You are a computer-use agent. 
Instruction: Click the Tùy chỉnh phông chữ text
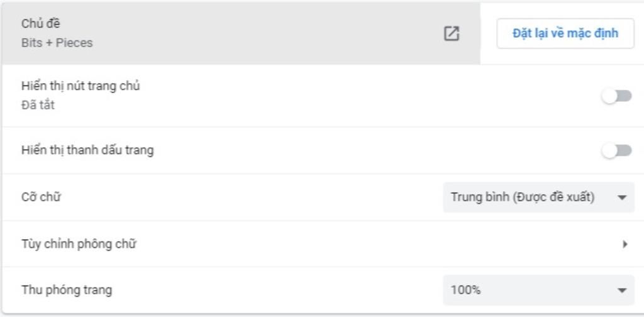79,244
